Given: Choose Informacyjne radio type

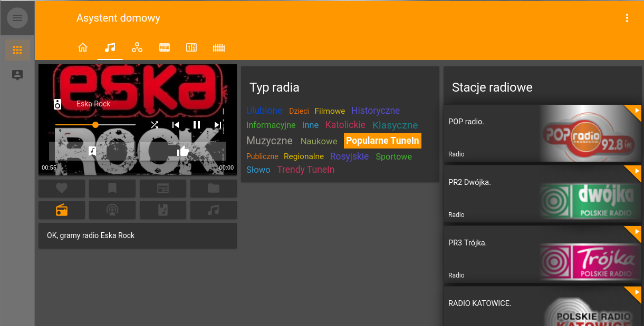Looking at the screenshot, I should pyautogui.click(x=271, y=125).
